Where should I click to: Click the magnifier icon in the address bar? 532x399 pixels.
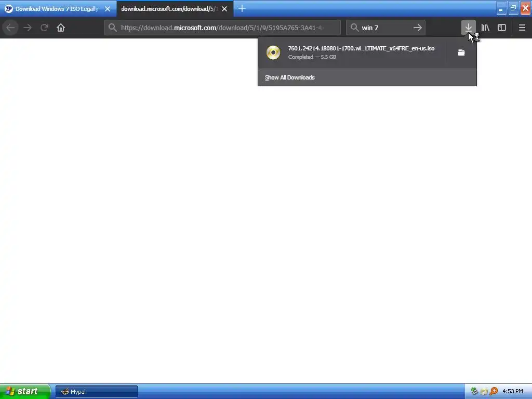tap(113, 28)
